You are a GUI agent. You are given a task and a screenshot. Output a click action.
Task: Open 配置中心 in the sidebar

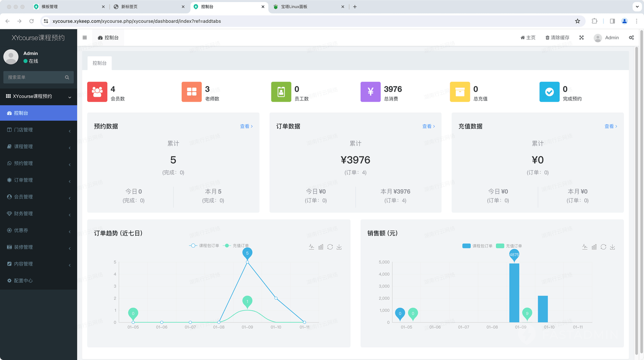23,281
